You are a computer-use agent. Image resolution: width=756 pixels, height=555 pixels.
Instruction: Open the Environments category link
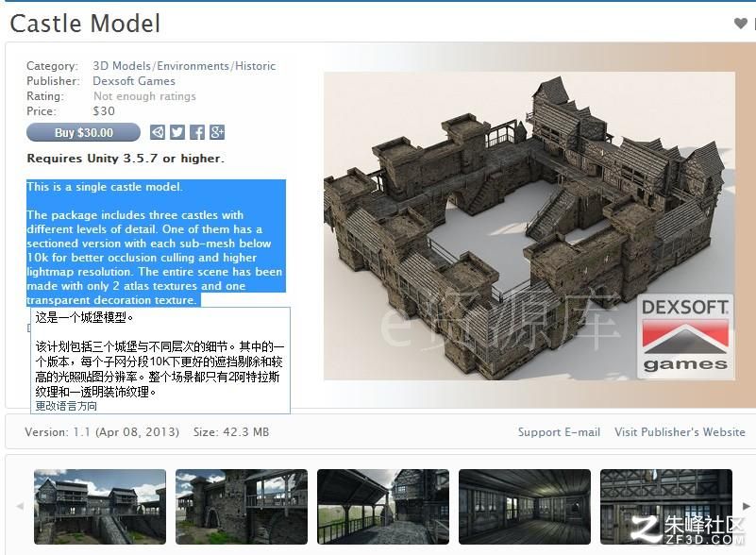pyautogui.click(x=193, y=66)
